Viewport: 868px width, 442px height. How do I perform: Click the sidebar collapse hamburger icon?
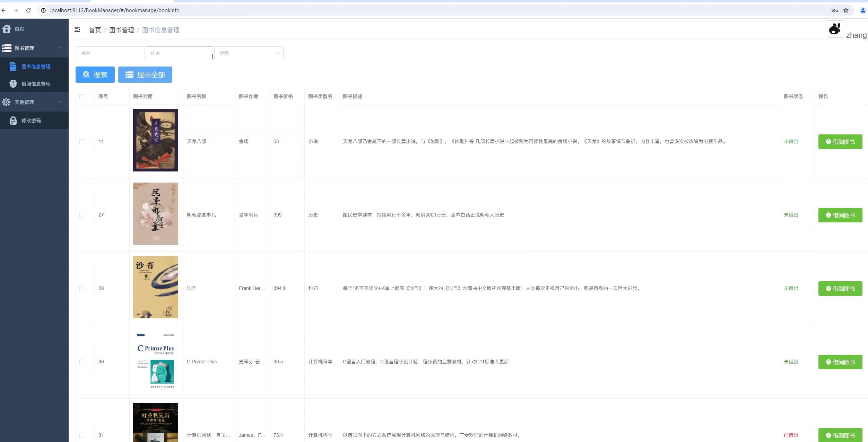click(x=77, y=30)
